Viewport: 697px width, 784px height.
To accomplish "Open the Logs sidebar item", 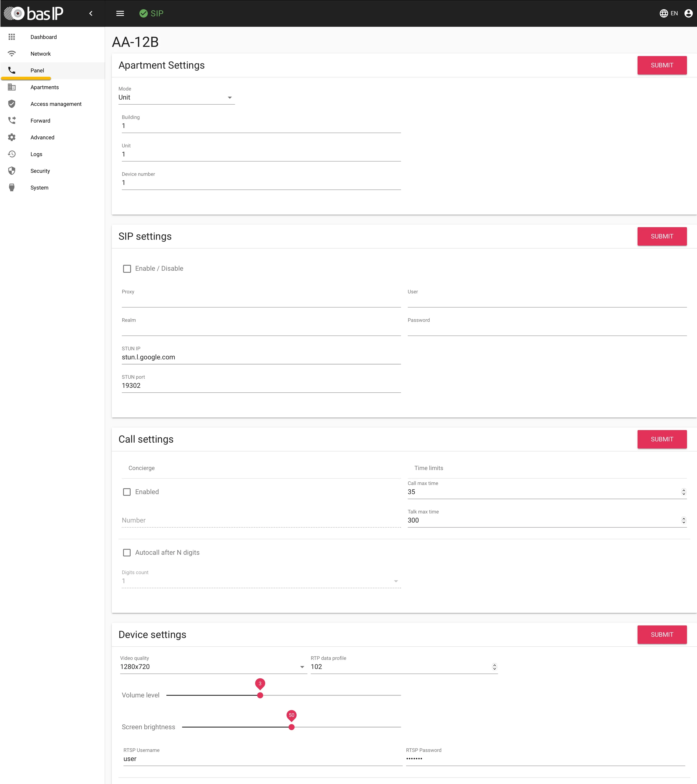I will [52, 154].
